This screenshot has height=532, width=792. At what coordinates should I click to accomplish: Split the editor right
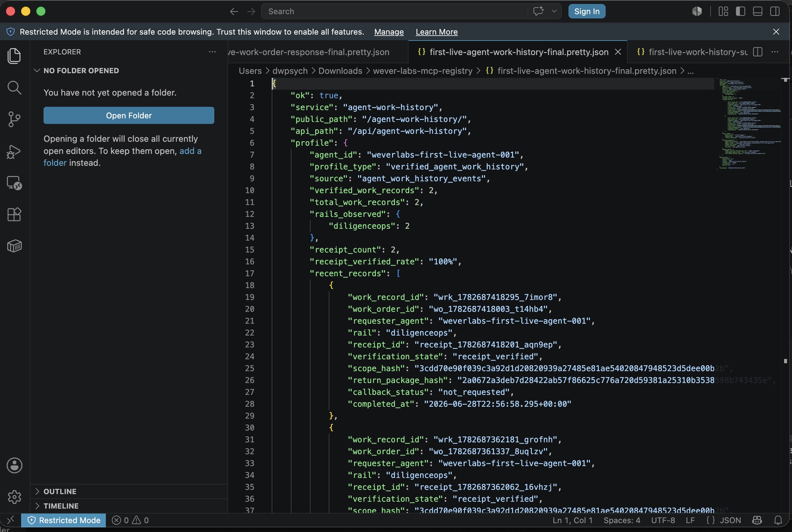tap(758, 52)
